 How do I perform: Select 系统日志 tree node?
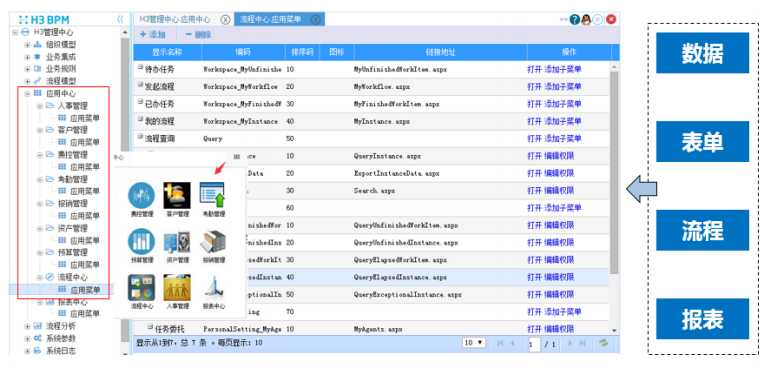click(61, 351)
